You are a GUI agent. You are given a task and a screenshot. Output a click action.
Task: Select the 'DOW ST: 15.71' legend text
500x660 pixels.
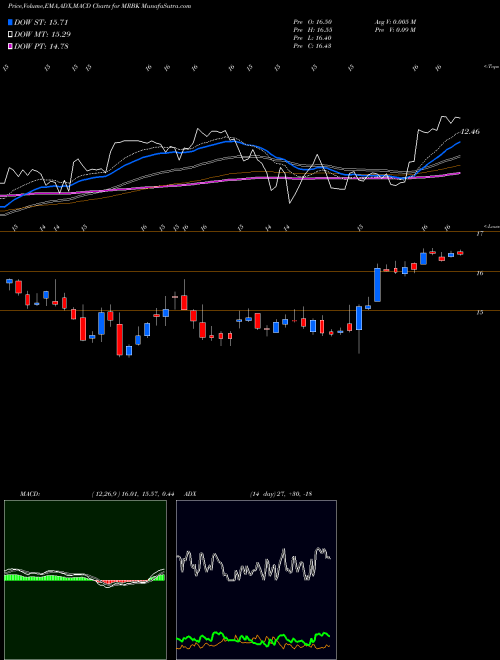[41, 22]
